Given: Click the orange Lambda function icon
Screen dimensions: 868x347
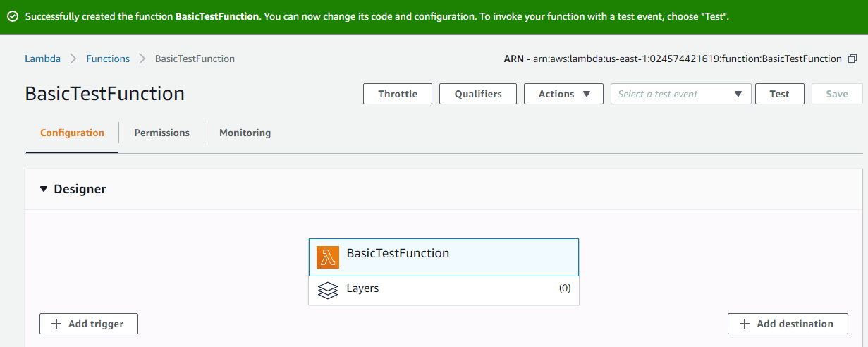Looking at the screenshot, I should click(328, 257).
